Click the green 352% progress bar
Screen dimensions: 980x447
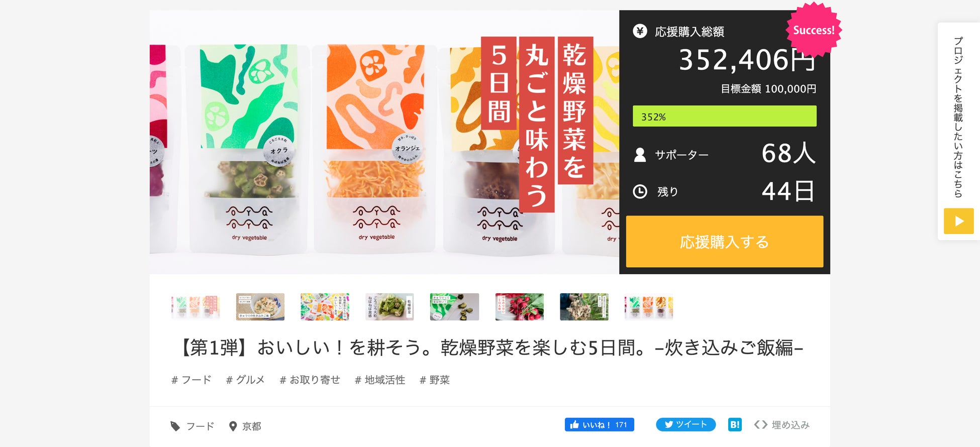tap(724, 116)
